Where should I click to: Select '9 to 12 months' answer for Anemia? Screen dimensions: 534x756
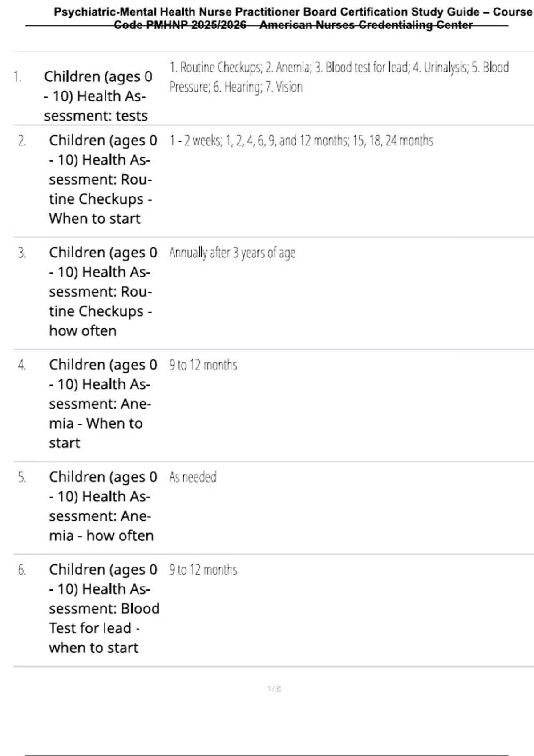coord(203,365)
